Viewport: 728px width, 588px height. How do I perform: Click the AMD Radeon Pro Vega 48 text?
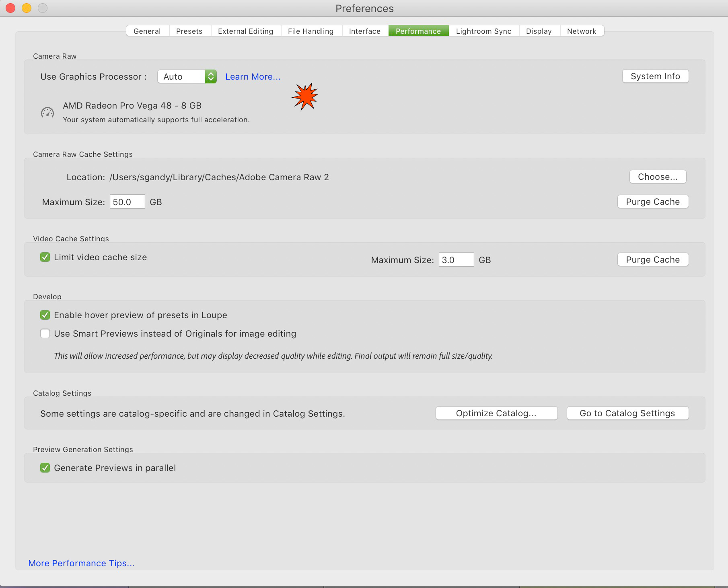click(132, 105)
